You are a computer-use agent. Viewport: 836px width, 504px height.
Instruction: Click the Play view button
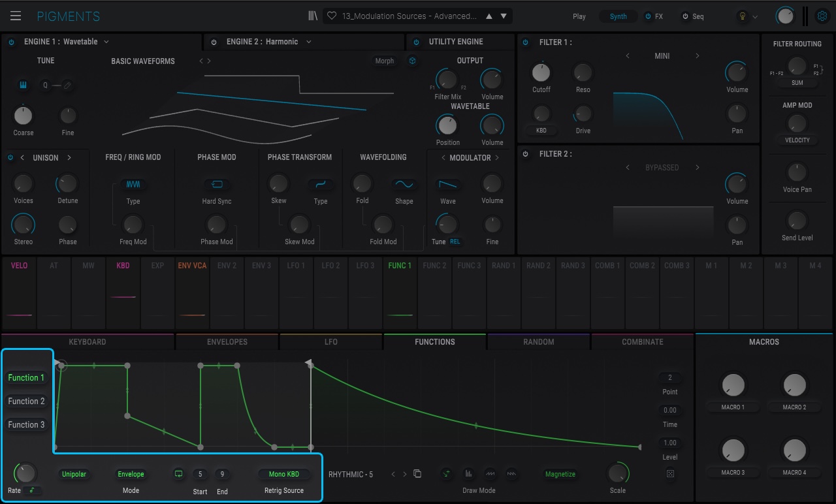(x=579, y=16)
